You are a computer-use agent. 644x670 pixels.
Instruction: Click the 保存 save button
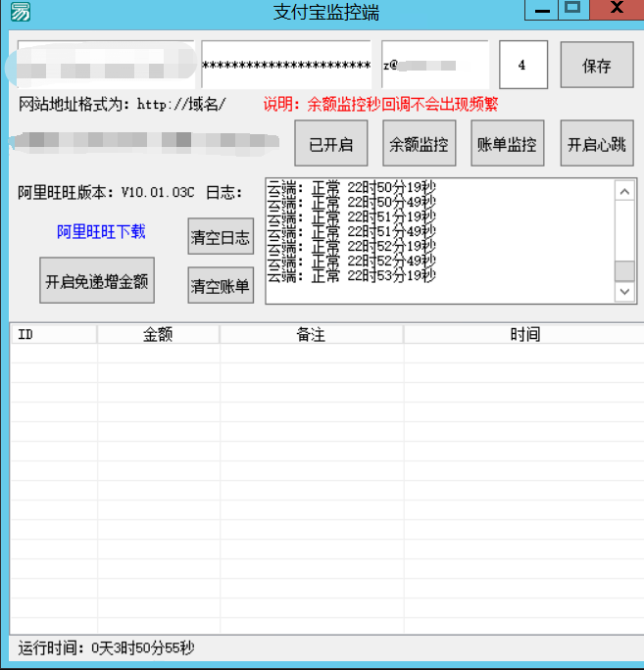click(597, 65)
